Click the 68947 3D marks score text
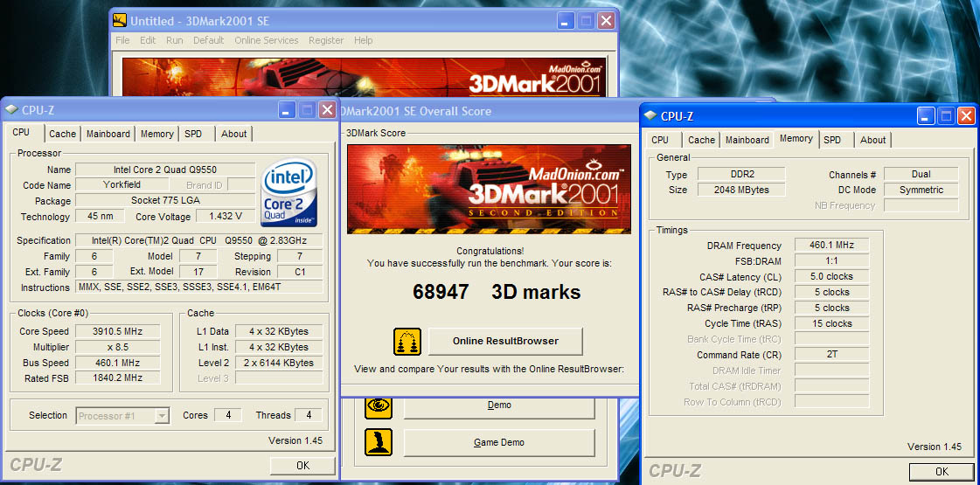This screenshot has width=980, height=485. pos(497,292)
